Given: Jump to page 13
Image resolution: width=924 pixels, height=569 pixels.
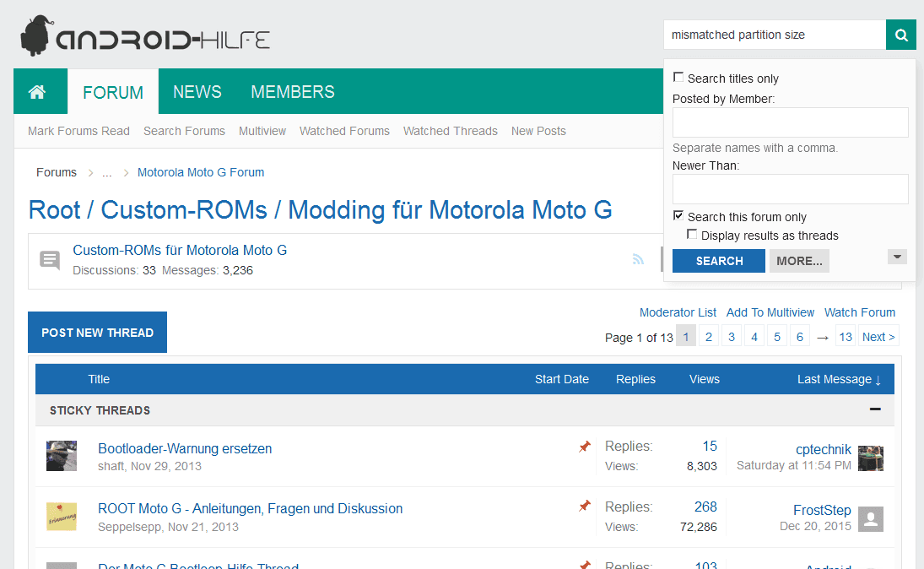Looking at the screenshot, I should pos(846,337).
